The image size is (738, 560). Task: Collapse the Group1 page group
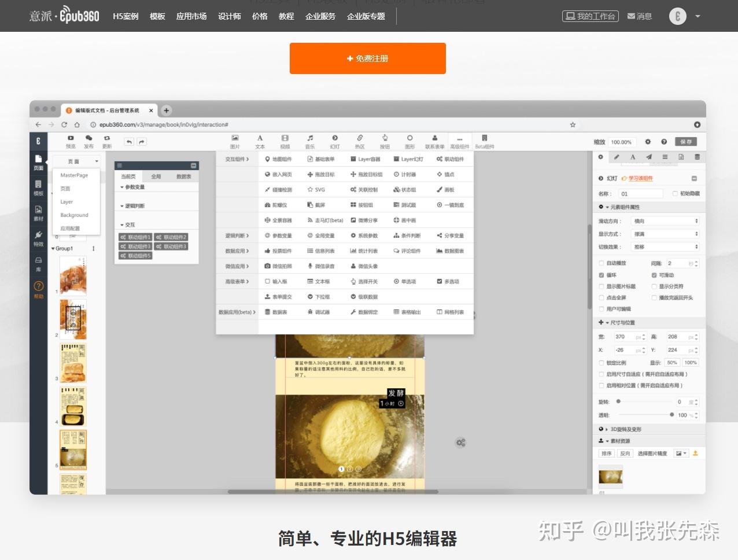click(x=53, y=249)
